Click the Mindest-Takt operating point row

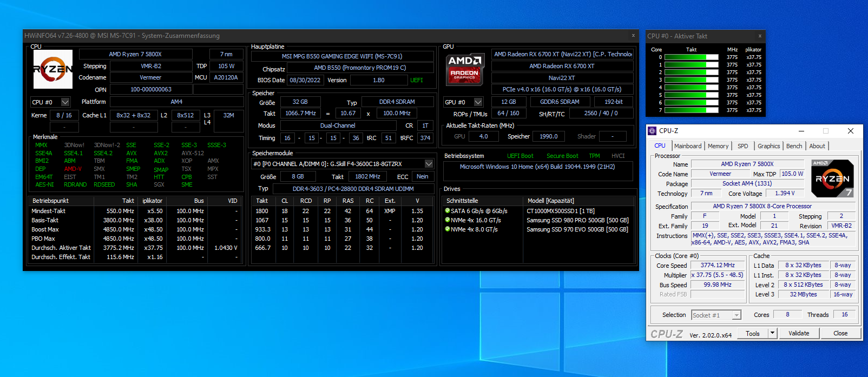tap(135, 211)
